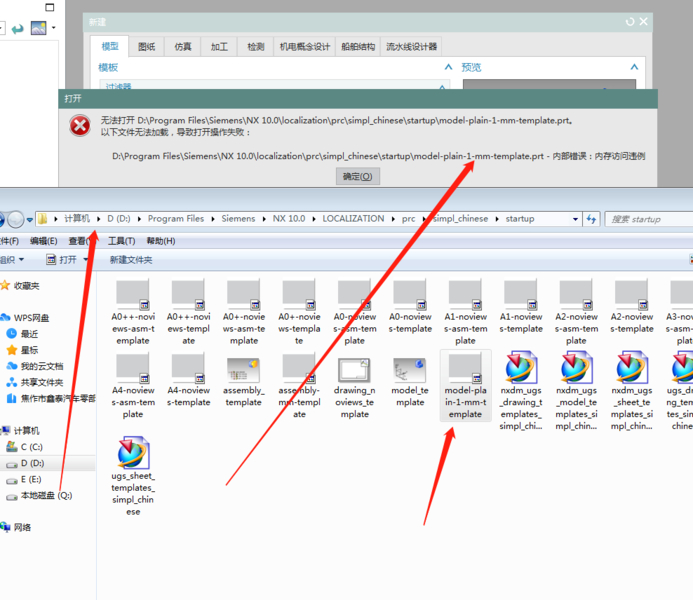Click Program Files breadcrumb
This screenshot has width=693, height=600.
[176, 219]
